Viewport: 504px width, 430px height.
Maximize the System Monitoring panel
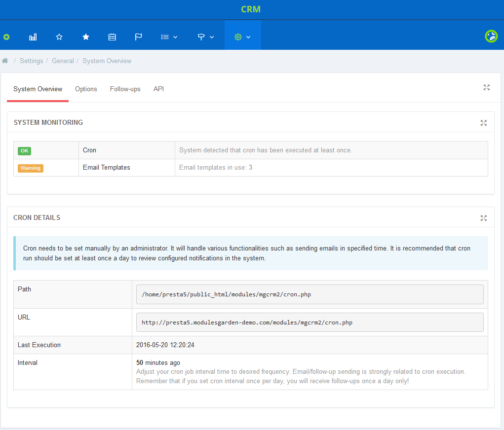[483, 123]
